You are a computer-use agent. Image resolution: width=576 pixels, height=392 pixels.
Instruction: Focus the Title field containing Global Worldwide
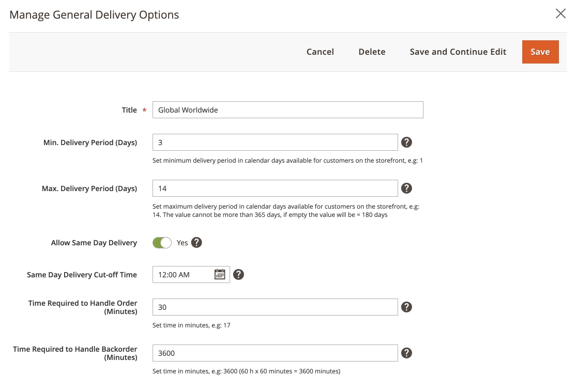click(x=287, y=110)
